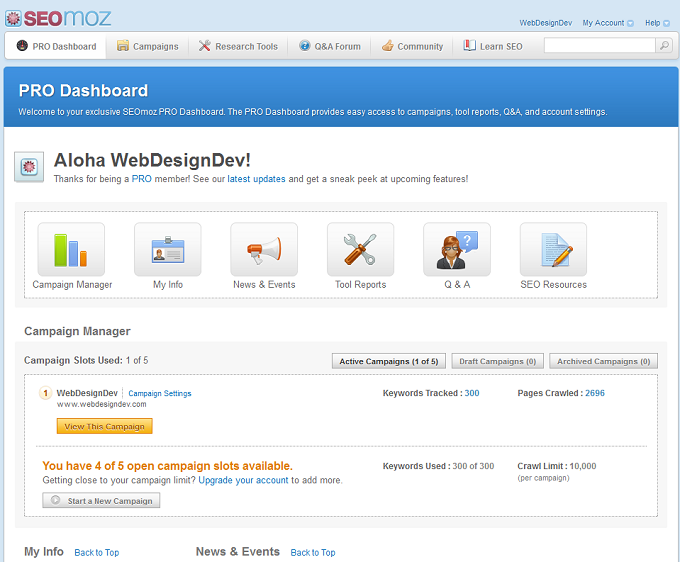
Task: Click the number 1 campaign badge
Action: pyautogui.click(x=46, y=393)
